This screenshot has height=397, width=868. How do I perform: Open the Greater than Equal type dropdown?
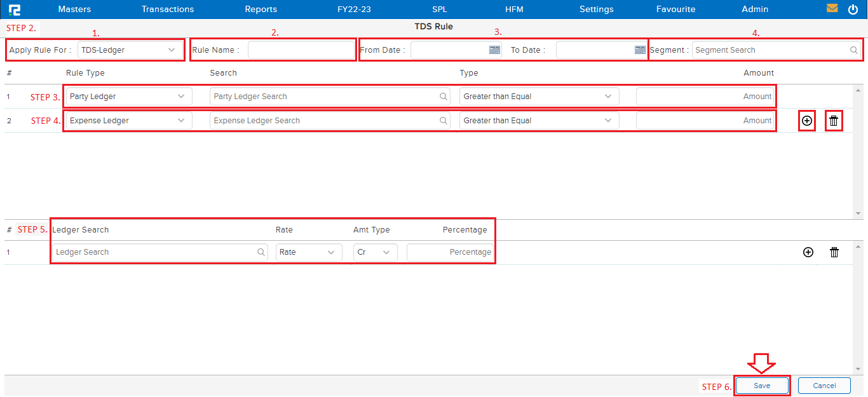539,96
